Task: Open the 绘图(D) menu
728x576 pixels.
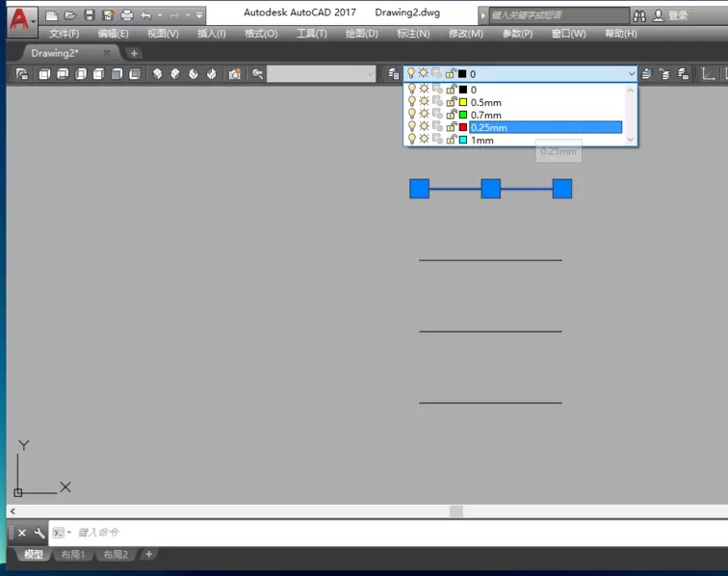Action: (362, 34)
